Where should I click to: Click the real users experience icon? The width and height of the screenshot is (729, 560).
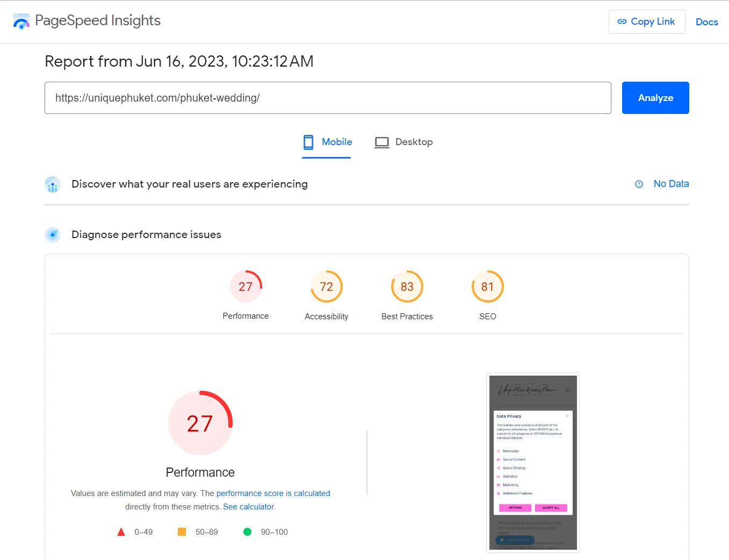(53, 184)
